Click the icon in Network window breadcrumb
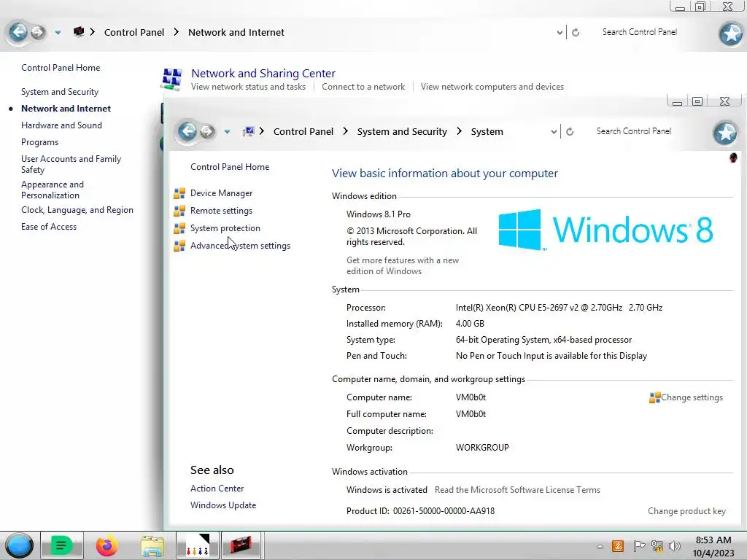 79,32
